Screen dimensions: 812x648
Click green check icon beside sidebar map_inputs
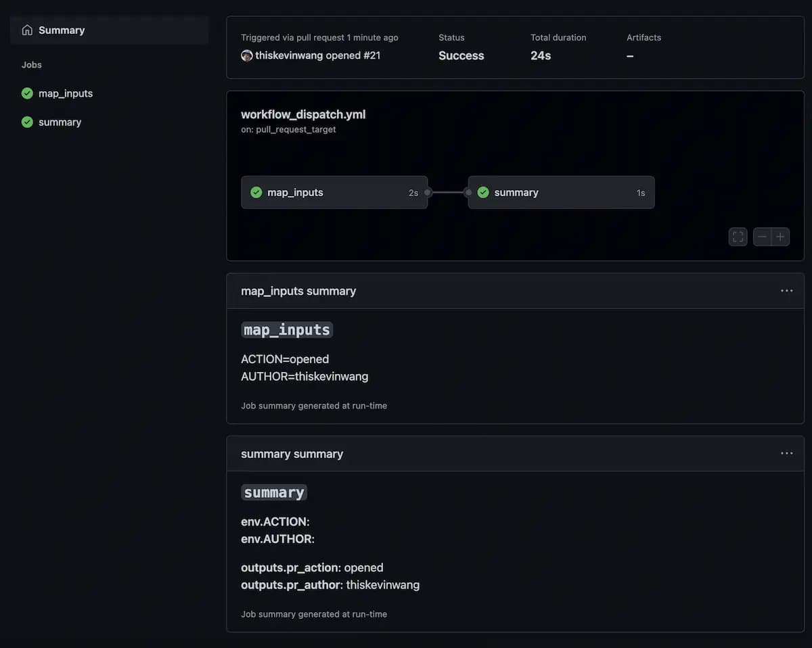coord(27,93)
